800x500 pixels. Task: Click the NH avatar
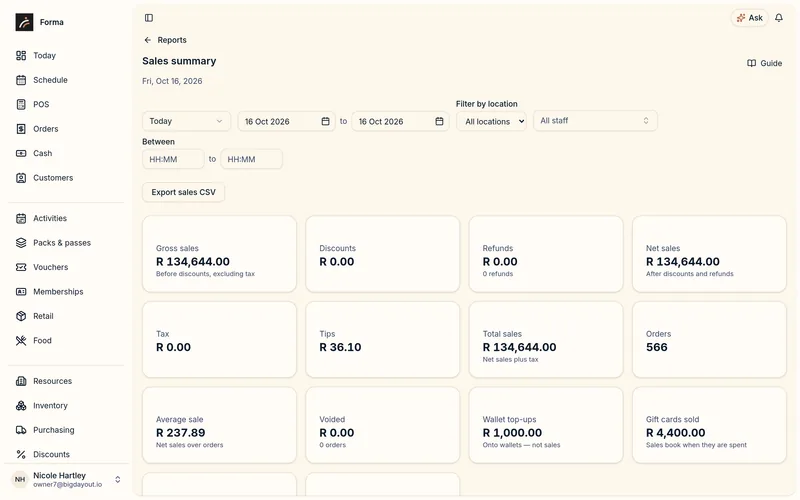20,480
